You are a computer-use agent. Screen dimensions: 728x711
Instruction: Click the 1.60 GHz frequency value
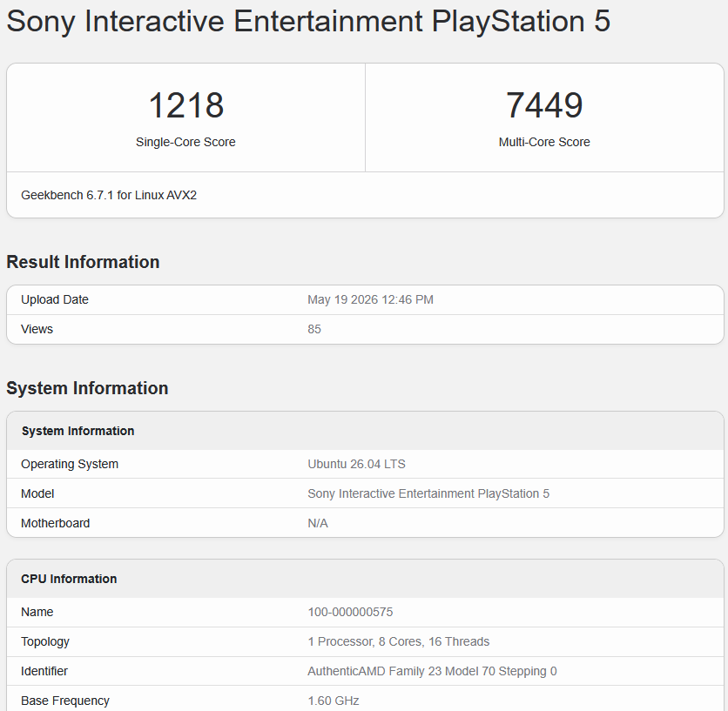point(334,701)
